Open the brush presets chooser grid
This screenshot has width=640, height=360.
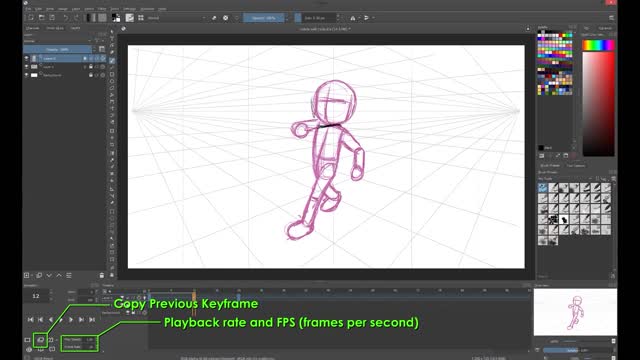point(141,18)
